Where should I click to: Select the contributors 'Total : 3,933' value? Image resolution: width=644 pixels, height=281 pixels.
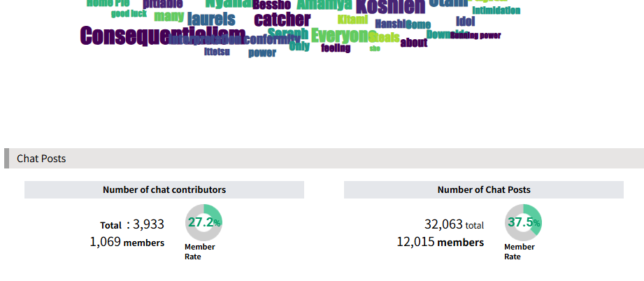[x=132, y=224]
